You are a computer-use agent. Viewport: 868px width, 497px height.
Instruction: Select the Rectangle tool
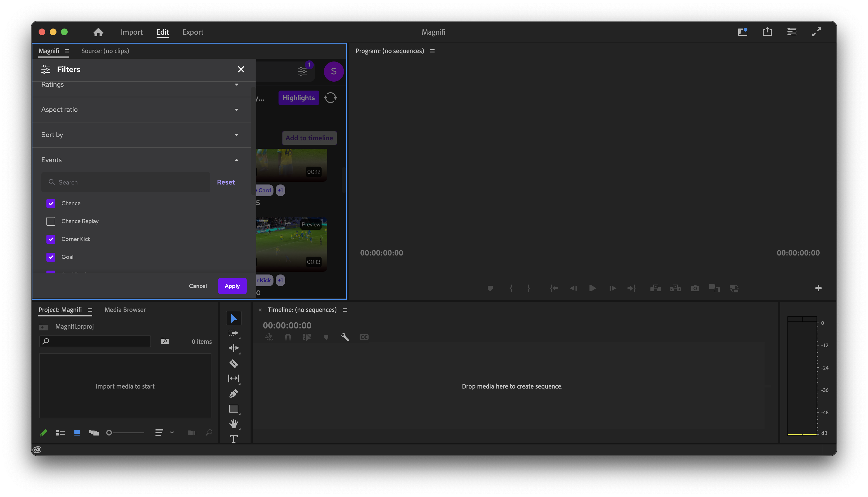pyautogui.click(x=233, y=409)
